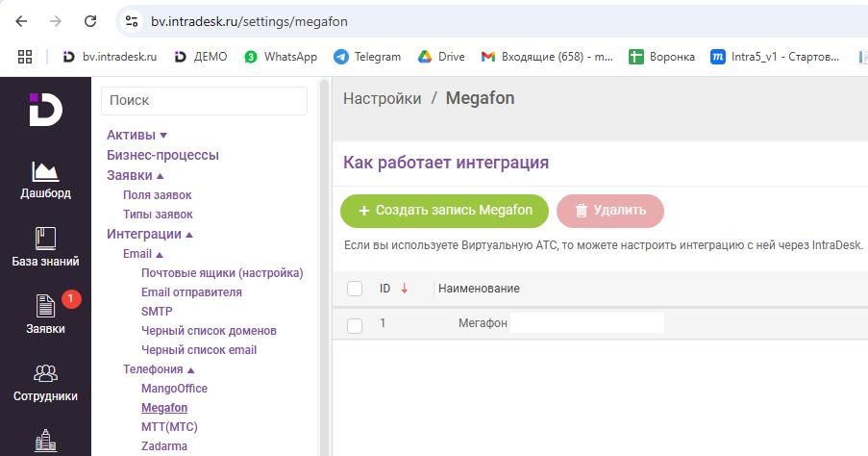The image size is (868, 456).
Task: Open the bv.intradesk.ru bookmark
Action: 110,57
